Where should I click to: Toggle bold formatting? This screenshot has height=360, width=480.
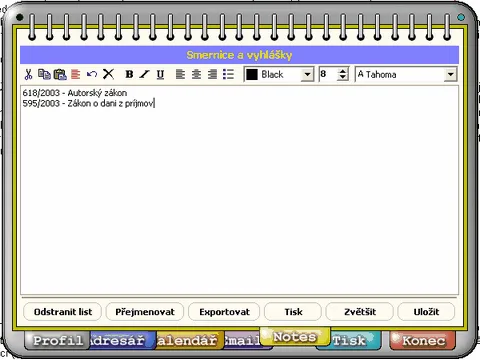click(x=129, y=74)
